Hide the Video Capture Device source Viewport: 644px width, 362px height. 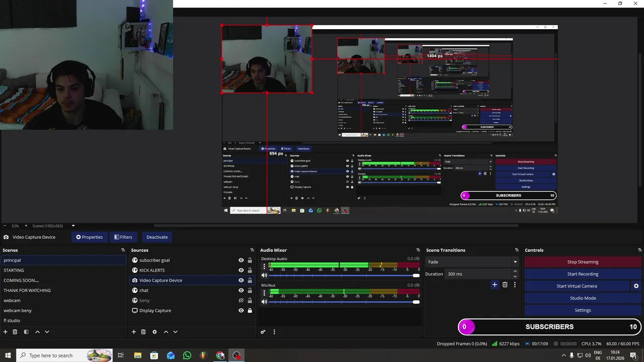click(241, 280)
